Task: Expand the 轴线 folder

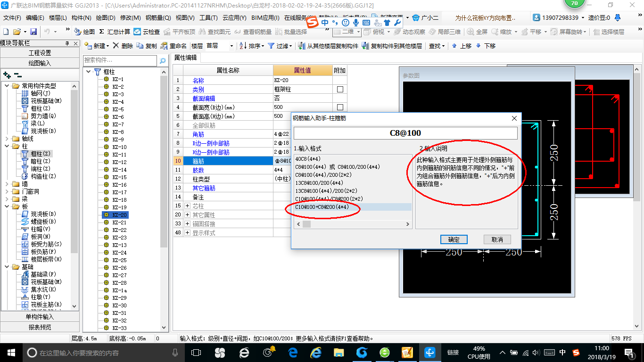Action: [7, 139]
